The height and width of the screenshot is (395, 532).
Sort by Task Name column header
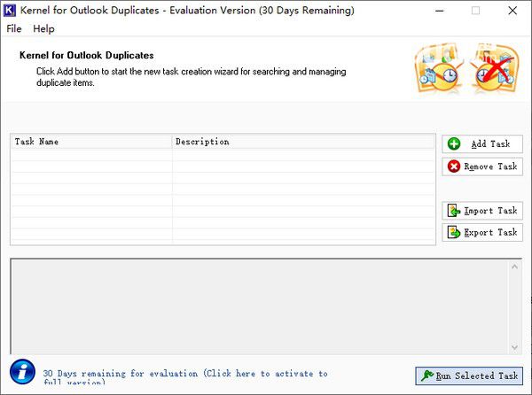(x=91, y=142)
